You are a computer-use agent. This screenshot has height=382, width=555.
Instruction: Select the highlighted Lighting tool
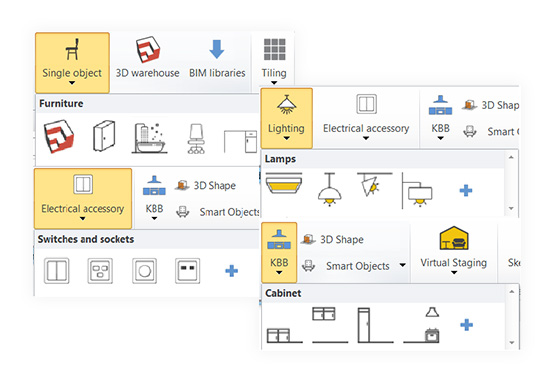[x=286, y=118]
